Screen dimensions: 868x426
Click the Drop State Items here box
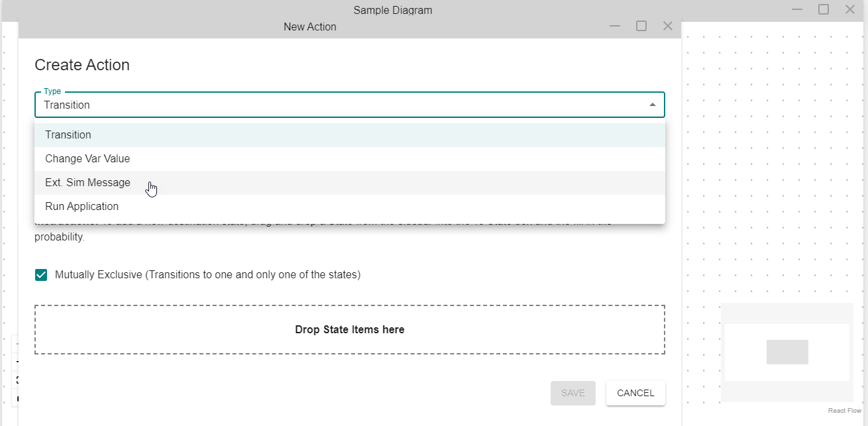coord(350,330)
